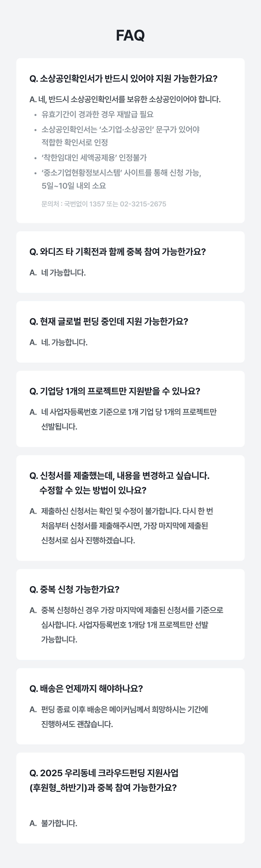This screenshot has height=868, width=261.
Task: Select the question about 와디즈 타 기획전 중복 참여
Action: coord(117,252)
